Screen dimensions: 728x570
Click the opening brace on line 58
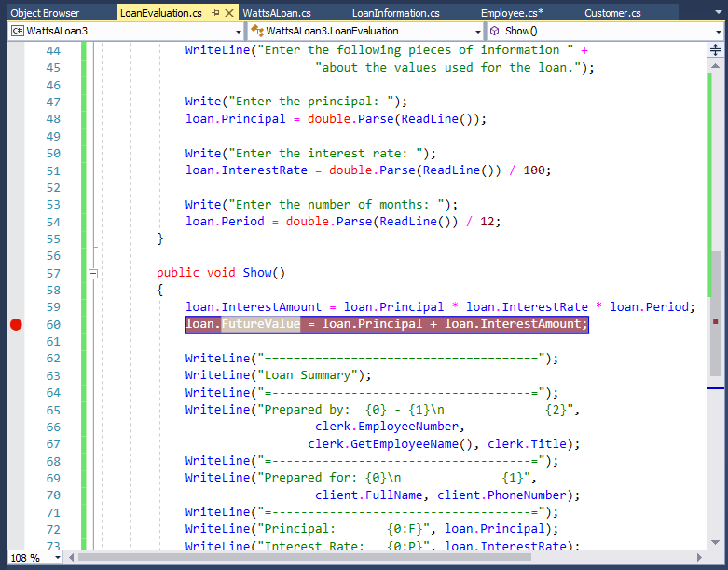click(x=160, y=291)
